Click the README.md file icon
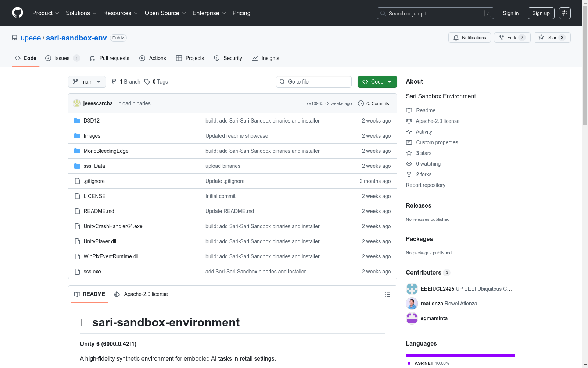This screenshot has height=368, width=588. 77,211
